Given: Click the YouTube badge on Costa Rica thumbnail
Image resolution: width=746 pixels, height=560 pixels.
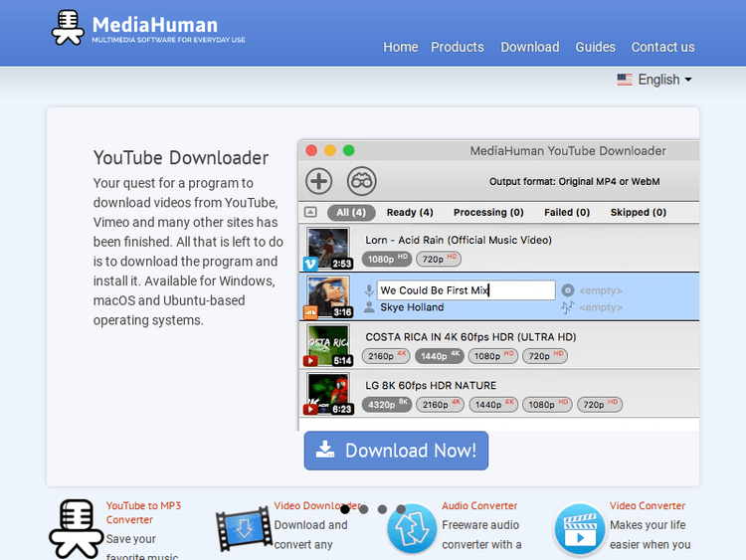Looking at the screenshot, I should point(310,361).
